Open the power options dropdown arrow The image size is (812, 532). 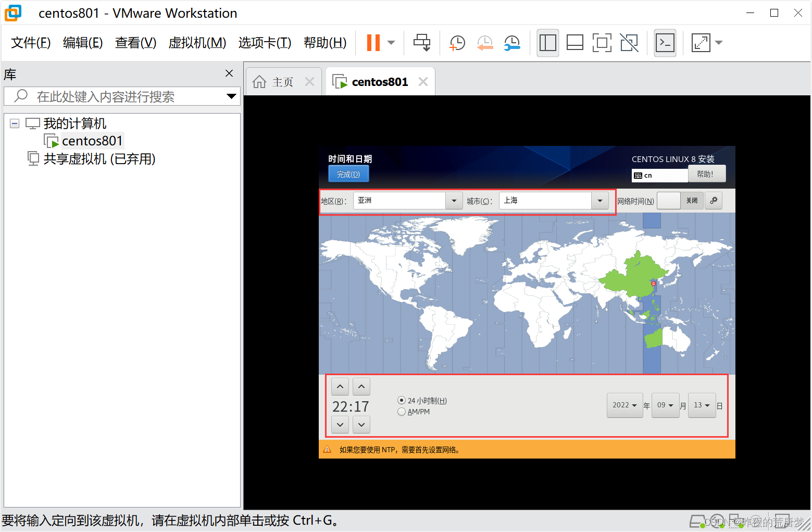click(x=391, y=43)
